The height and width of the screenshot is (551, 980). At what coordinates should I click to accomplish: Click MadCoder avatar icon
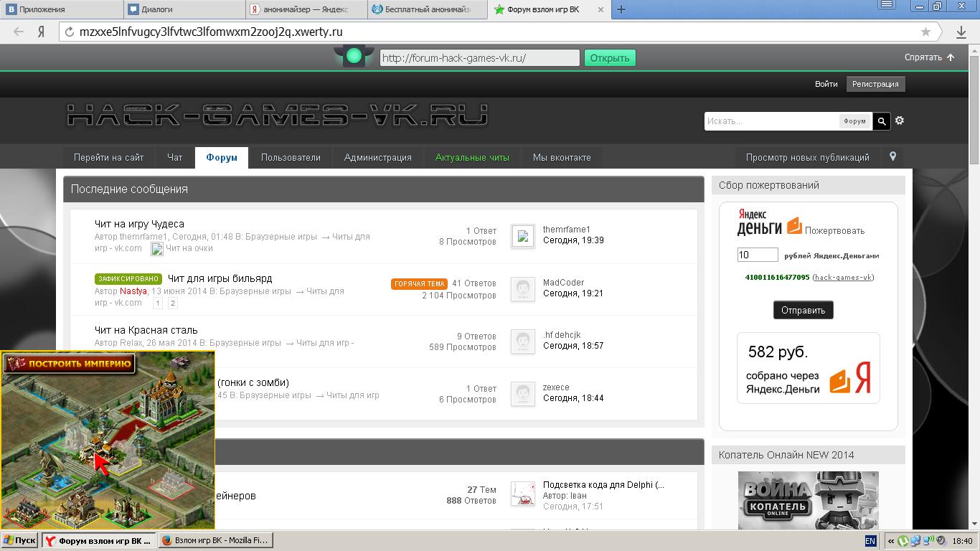[523, 288]
